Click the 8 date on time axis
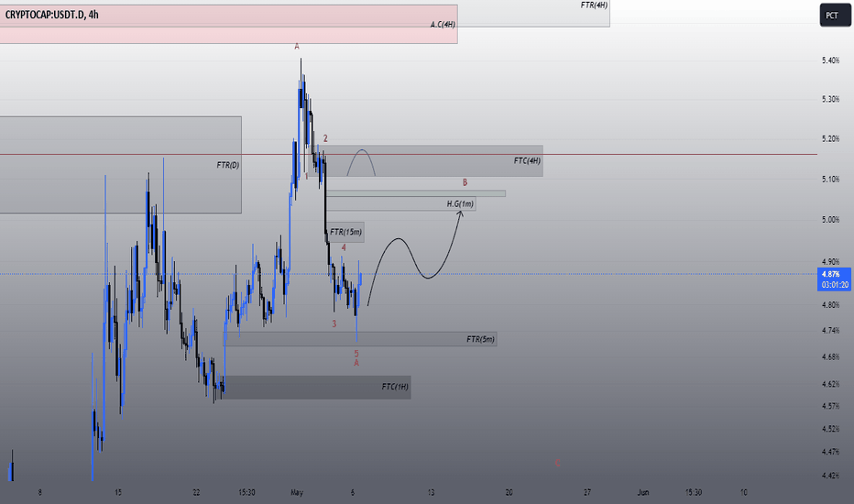Image resolution: width=854 pixels, height=504 pixels. coord(39,493)
